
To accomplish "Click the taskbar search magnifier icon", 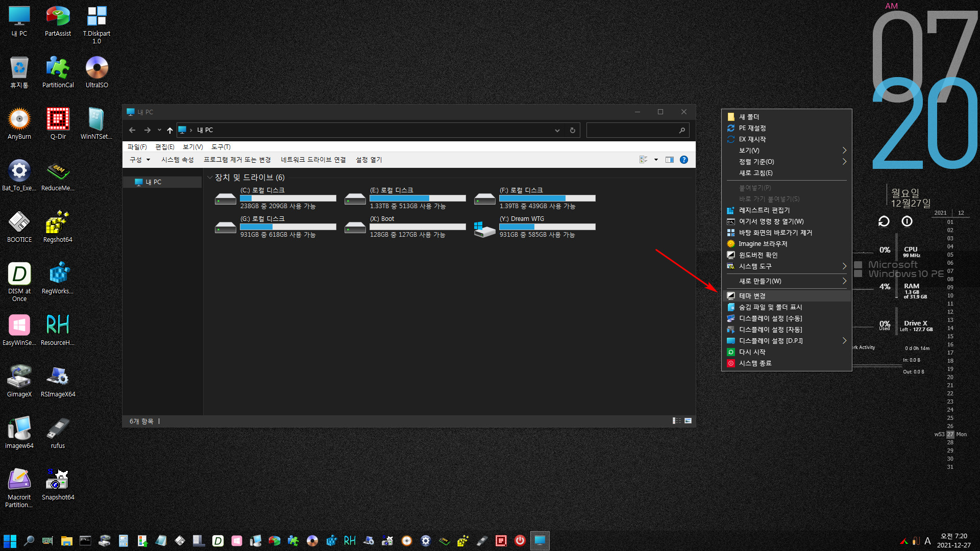I will tap(29, 541).
